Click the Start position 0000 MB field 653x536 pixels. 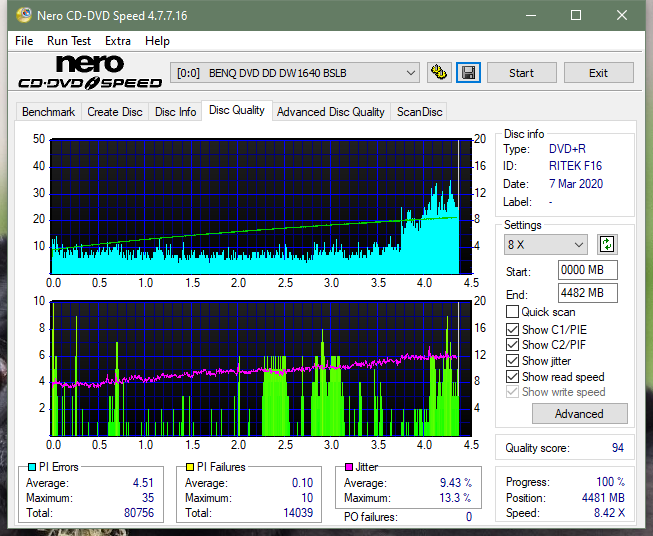(x=588, y=270)
